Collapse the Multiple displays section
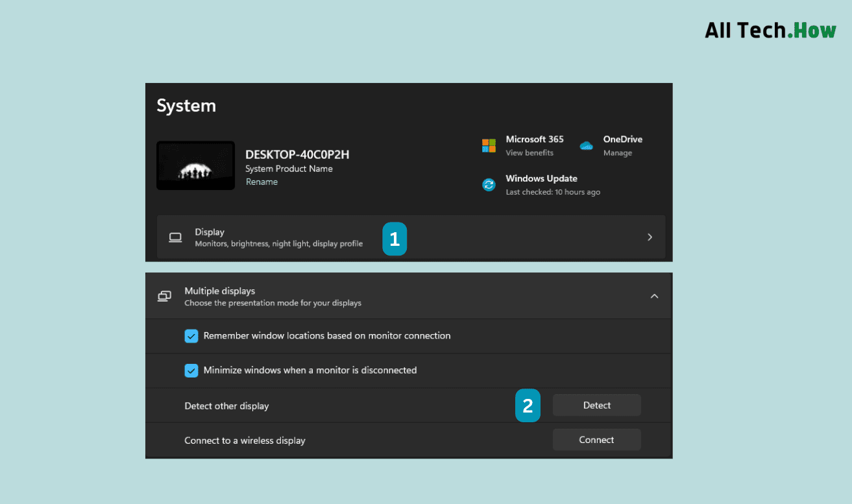 tap(654, 296)
